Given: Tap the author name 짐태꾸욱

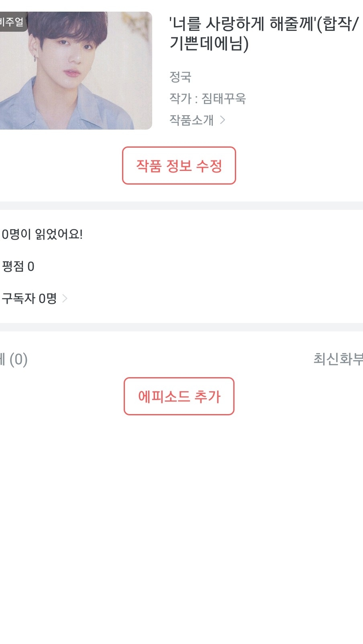Looking at the screenshot, I should (224, 98).
